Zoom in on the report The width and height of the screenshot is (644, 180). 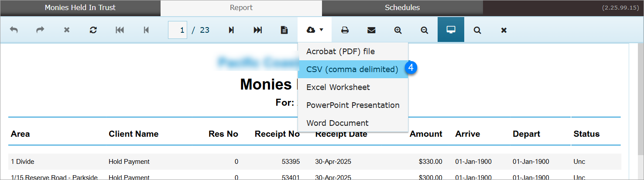[397, 30]
